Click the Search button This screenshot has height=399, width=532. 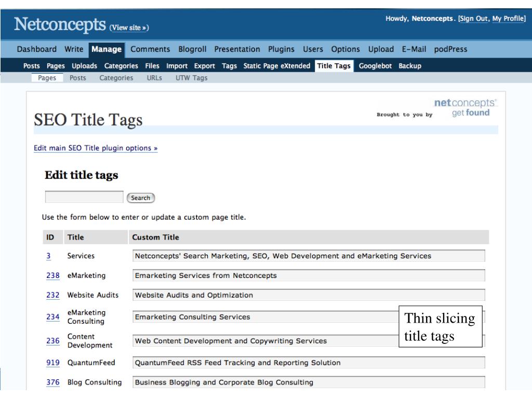pos(140,198)
